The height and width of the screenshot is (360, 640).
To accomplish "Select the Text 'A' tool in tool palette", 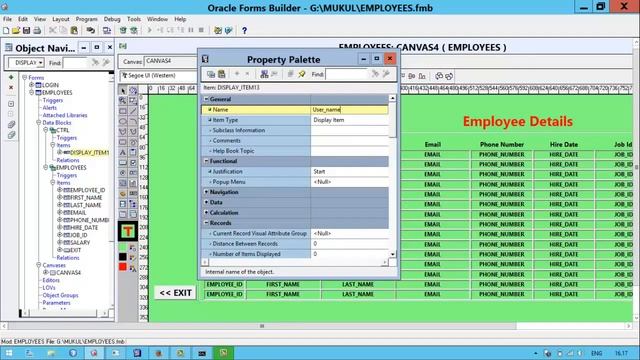I will point(123,152).
